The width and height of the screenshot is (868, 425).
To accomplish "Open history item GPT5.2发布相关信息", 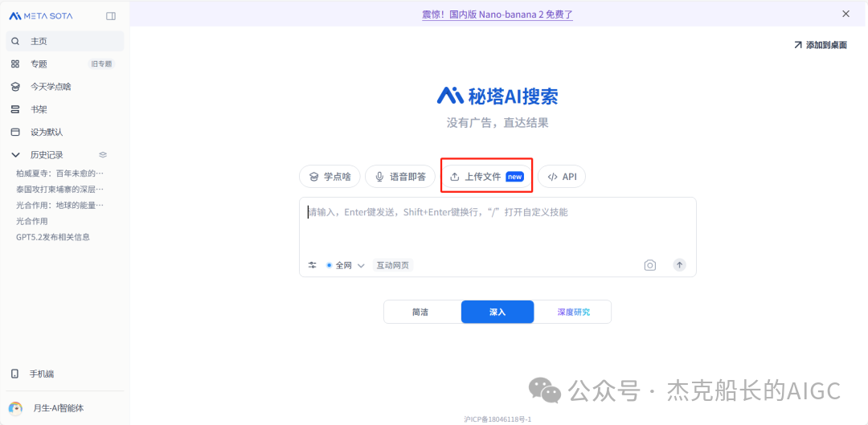I will tap(53, 237).
